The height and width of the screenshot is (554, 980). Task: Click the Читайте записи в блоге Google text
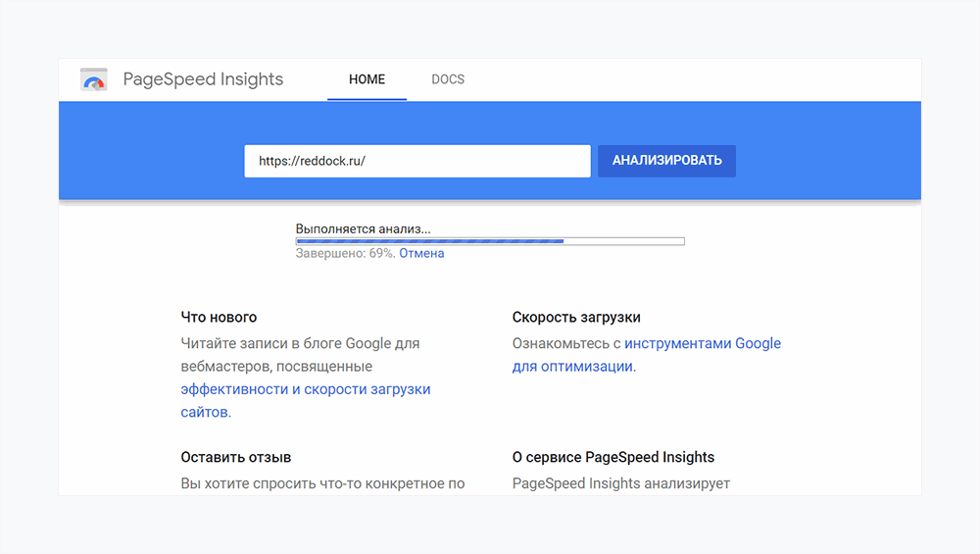point(300,344)
